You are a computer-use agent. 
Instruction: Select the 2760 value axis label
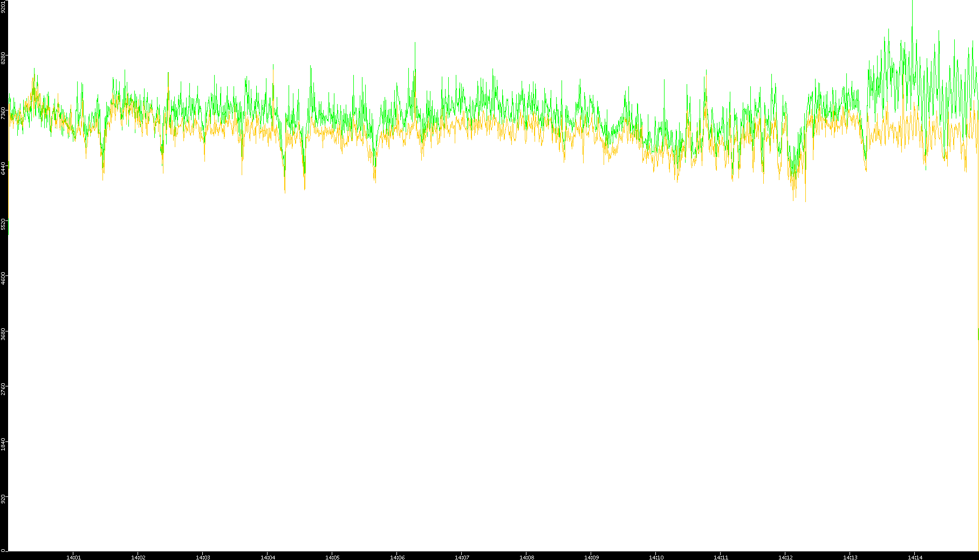point(3,389)
